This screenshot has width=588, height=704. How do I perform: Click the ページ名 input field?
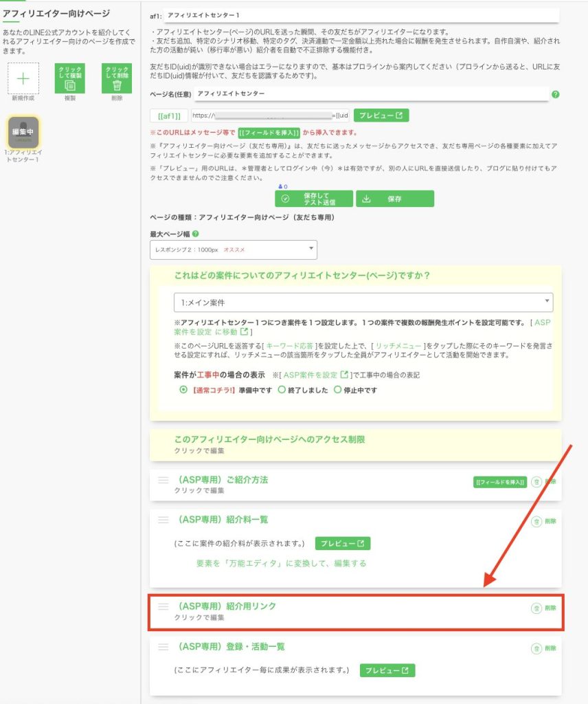pyautogui.click(x=371, y=93)
